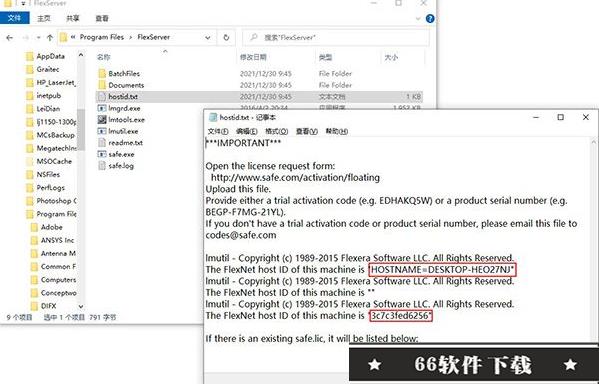This screenshot has height=384, width=599.
Task: Click the HOSTNAME=DESKTOP-HEO27NJ value
Action: tap(442, 270)
